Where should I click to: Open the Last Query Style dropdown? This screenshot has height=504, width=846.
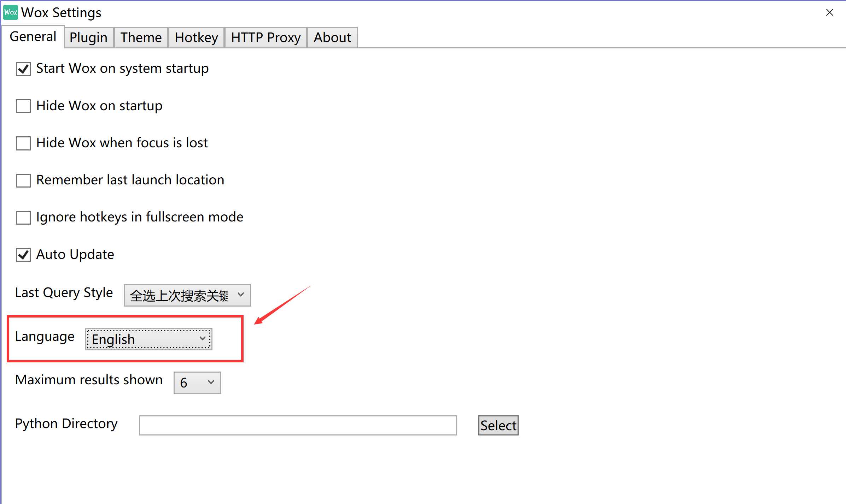pos(187,295)
